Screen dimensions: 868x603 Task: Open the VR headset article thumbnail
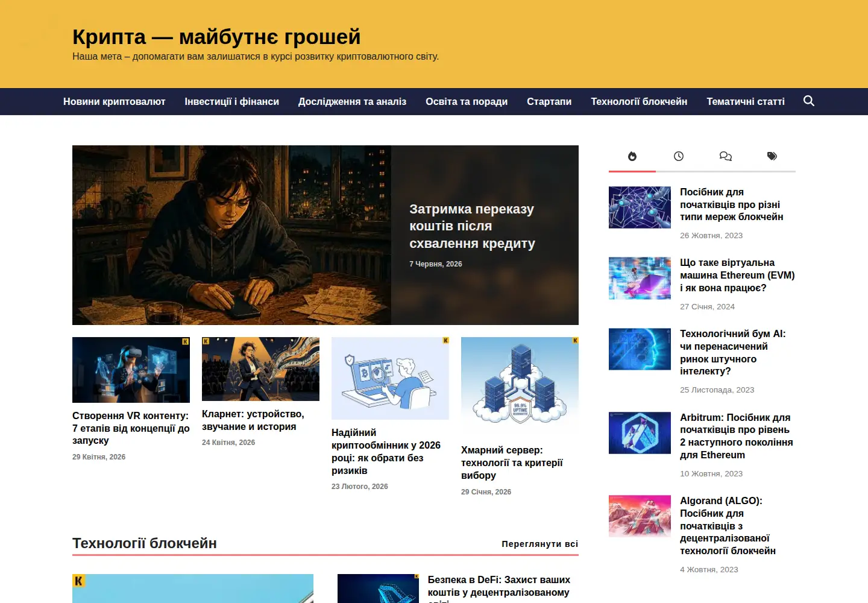131,370
